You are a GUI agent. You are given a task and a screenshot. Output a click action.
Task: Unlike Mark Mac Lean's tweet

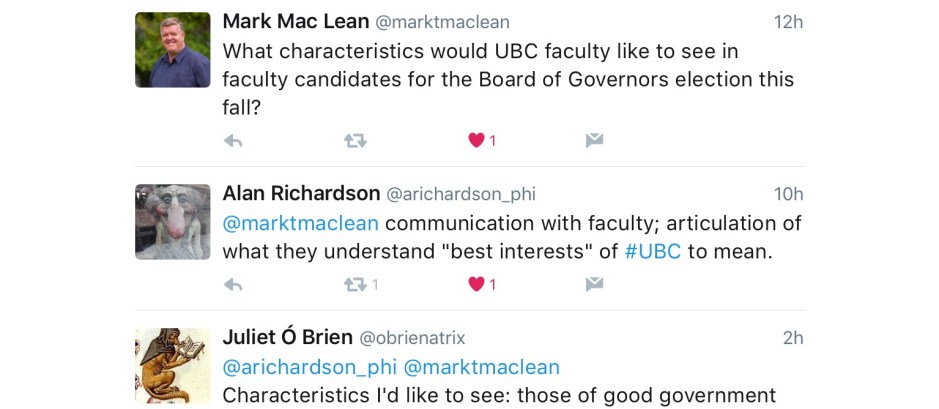(x=477, y=141)
